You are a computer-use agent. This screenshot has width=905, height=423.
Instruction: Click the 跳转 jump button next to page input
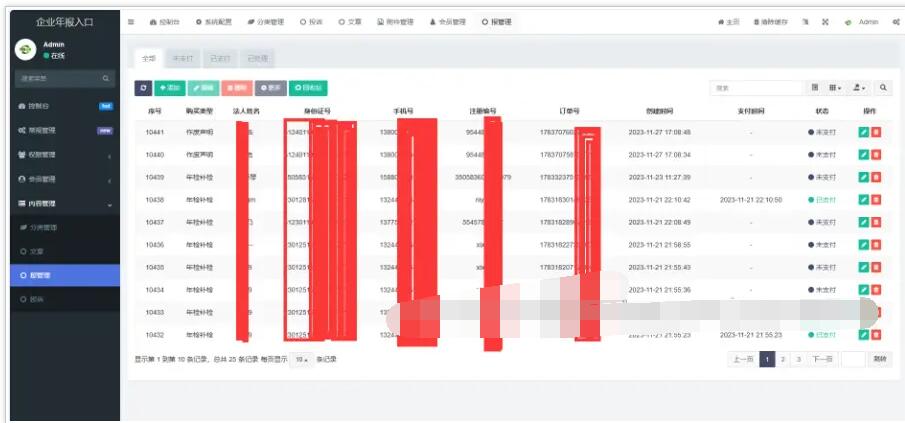click(879, 359)
